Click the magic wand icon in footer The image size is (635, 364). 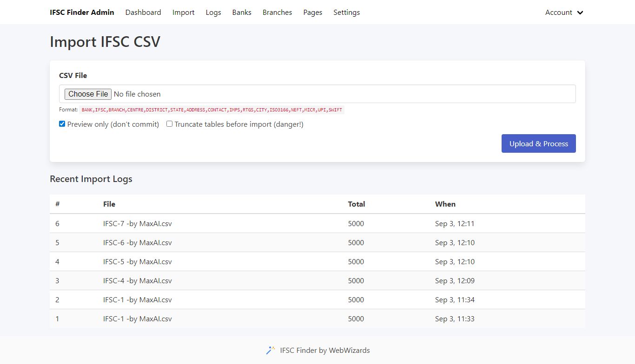tap(271, 351)
